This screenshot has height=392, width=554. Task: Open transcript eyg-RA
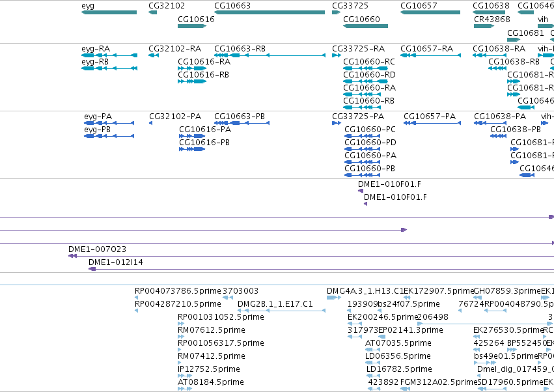point(96,49)
